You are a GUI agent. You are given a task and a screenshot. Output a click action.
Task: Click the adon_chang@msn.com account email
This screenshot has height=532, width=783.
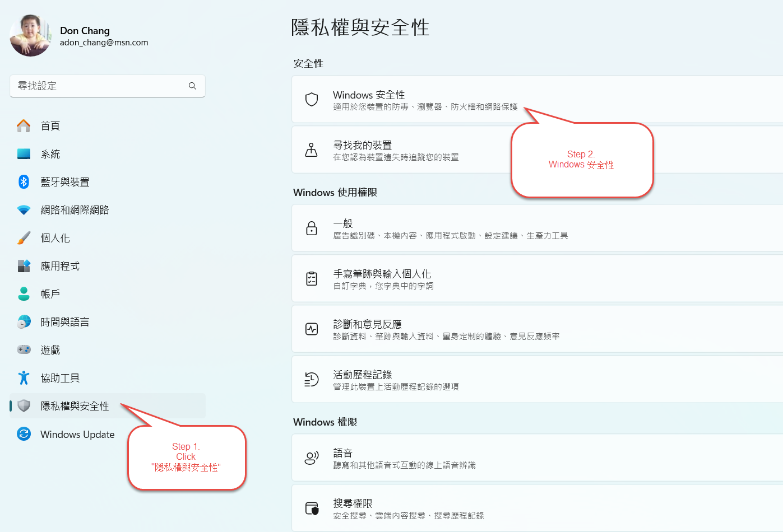pyautogui.click(x=104, y=43)
